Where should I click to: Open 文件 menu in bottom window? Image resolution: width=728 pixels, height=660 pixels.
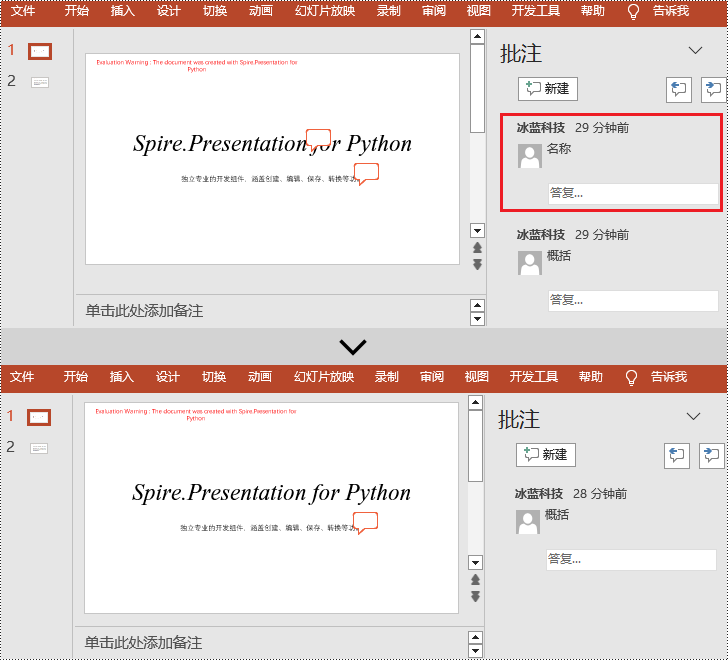[x=22, y=376]
